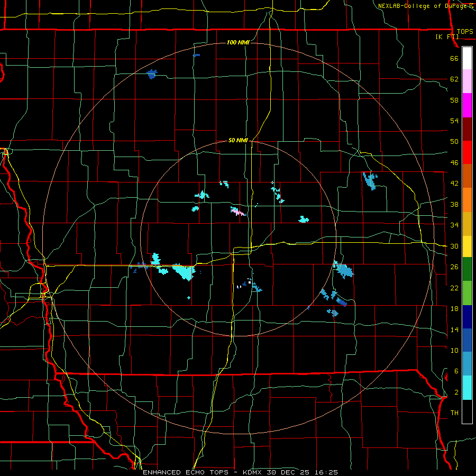Viewport: 476px width, 476px height.
Task: Click the magenta legend swatch
Action: click(467, 105)
